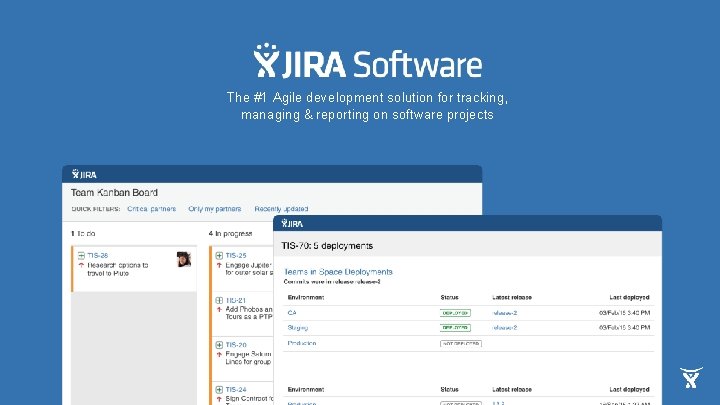720x405 pixels.
Task: Click the issue type icon beside TIS-25
Action: click(219, 255)
